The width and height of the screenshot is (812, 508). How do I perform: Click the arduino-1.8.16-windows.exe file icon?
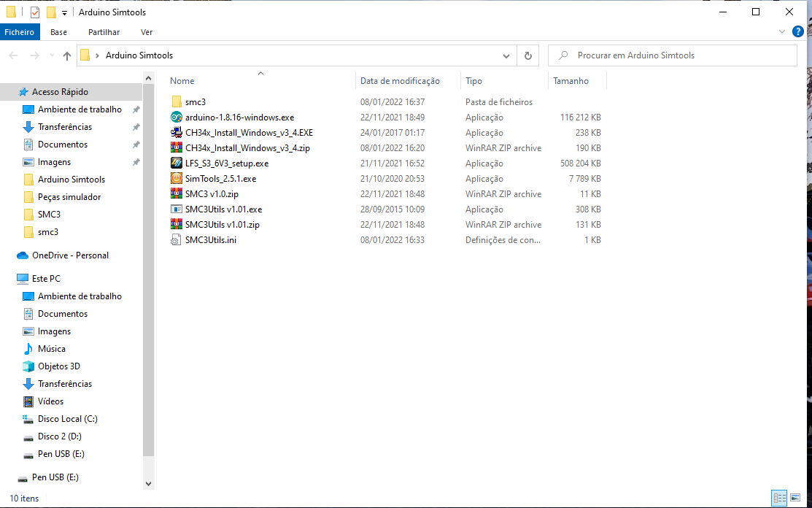click(177, 118)
